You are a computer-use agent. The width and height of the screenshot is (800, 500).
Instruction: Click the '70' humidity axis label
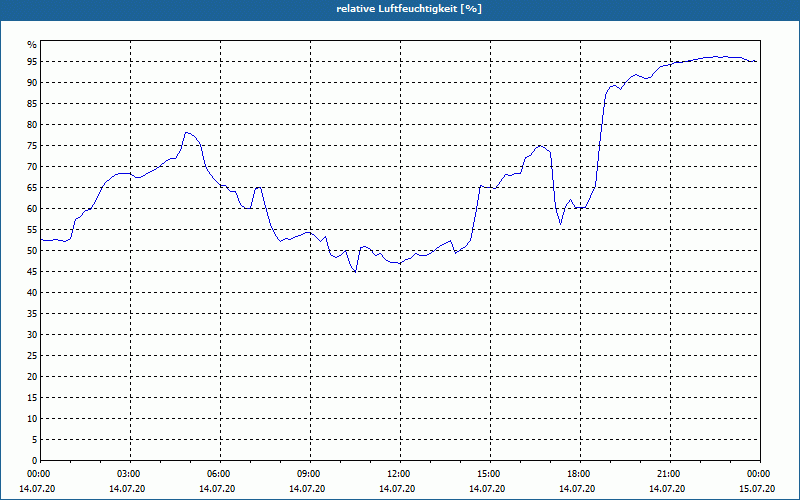[x=32, y=167]
